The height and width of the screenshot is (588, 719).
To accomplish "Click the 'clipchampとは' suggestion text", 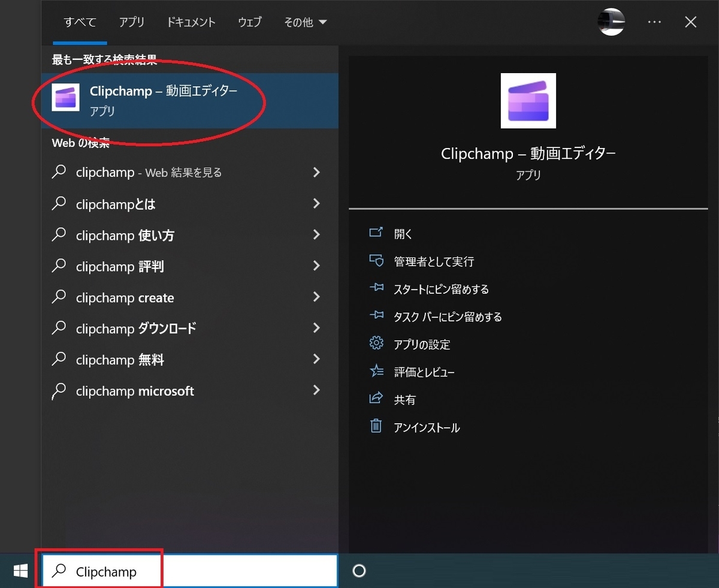I will coord(116,204).
